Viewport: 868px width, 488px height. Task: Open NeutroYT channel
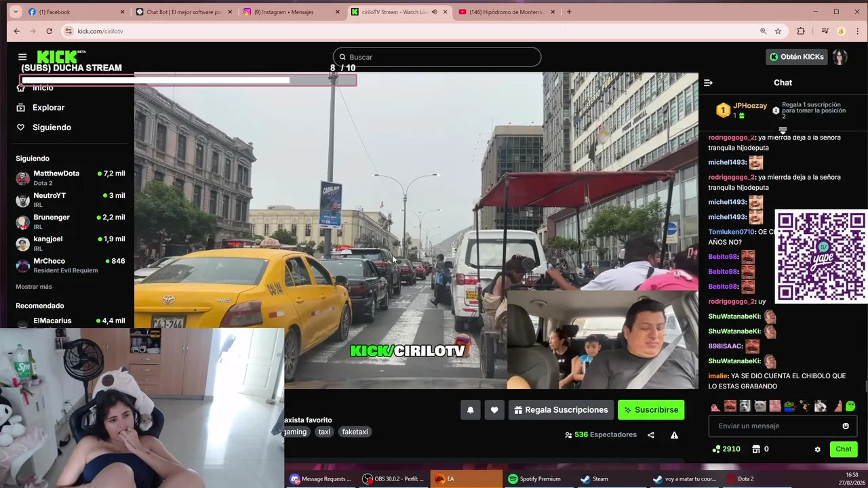(x=71, y=199)
